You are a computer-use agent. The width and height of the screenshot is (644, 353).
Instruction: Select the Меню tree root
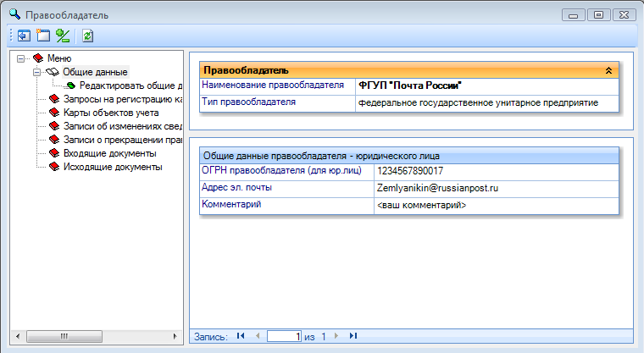59,58
